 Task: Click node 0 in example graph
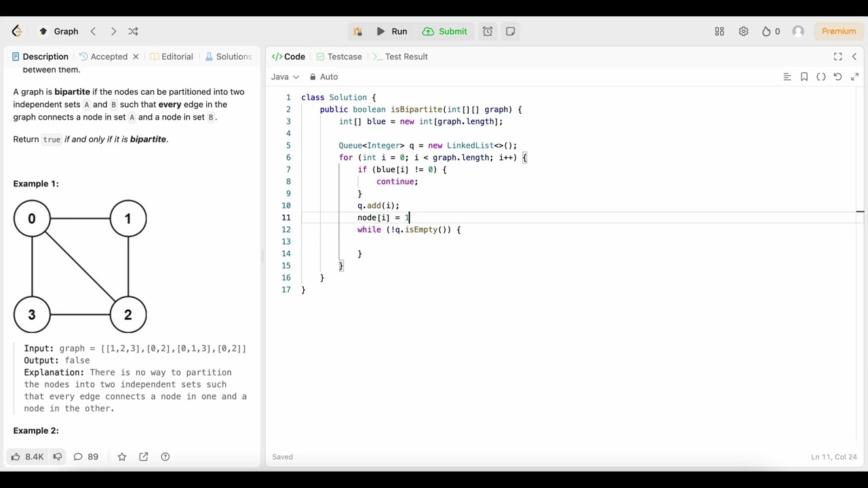coord(32,218)
